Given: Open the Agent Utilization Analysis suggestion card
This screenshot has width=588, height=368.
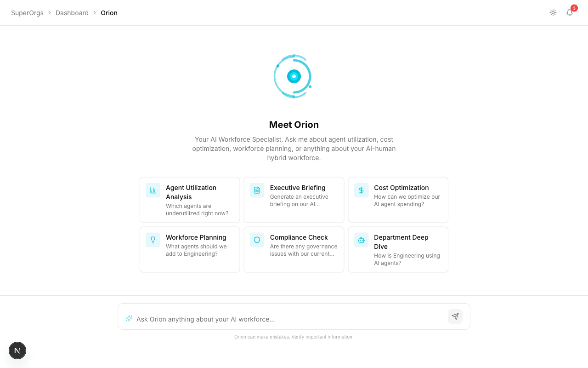Looking at the screenshot, I should coord(190,200).
